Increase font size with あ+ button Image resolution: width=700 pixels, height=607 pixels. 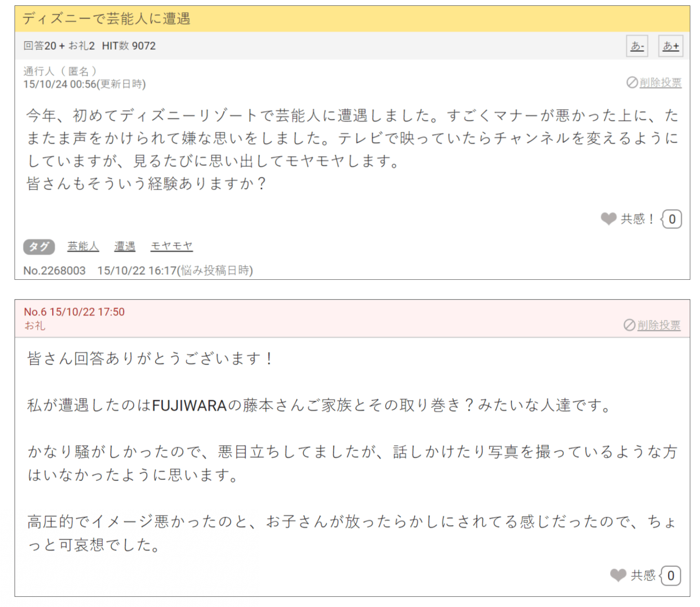[x=671, y=46]
